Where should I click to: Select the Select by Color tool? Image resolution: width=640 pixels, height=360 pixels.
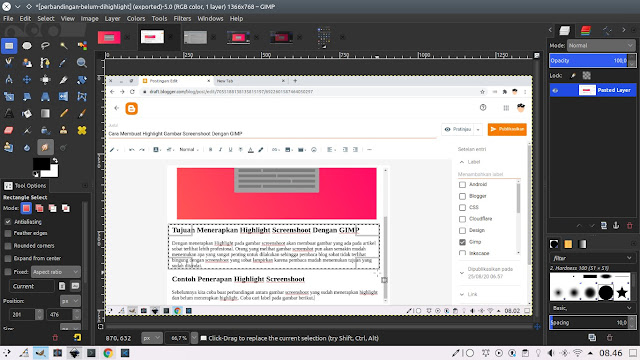[x=82, y=46]
